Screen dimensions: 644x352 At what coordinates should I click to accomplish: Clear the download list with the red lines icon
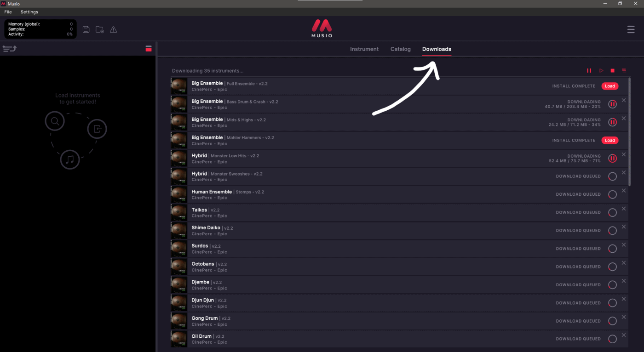pos(624,71)
